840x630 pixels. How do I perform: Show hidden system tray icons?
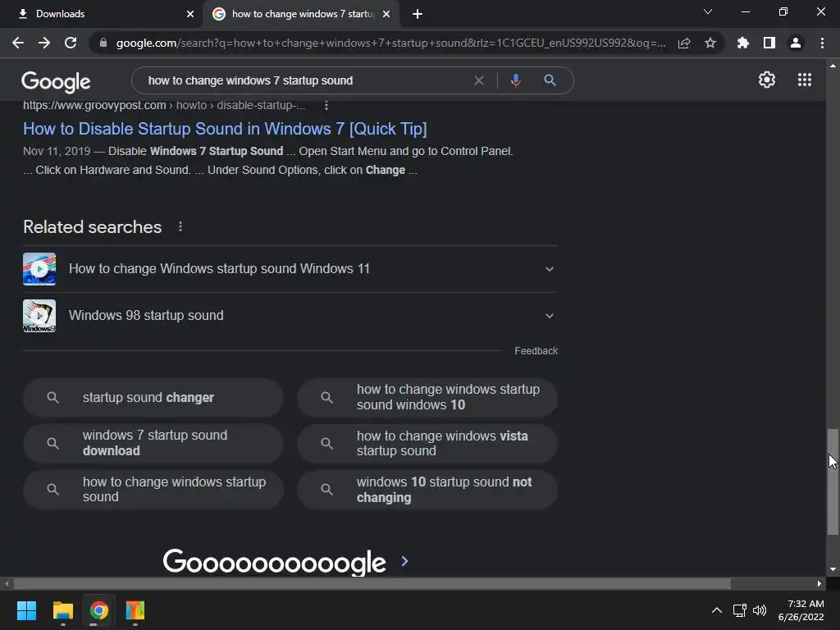pos(717,610)
